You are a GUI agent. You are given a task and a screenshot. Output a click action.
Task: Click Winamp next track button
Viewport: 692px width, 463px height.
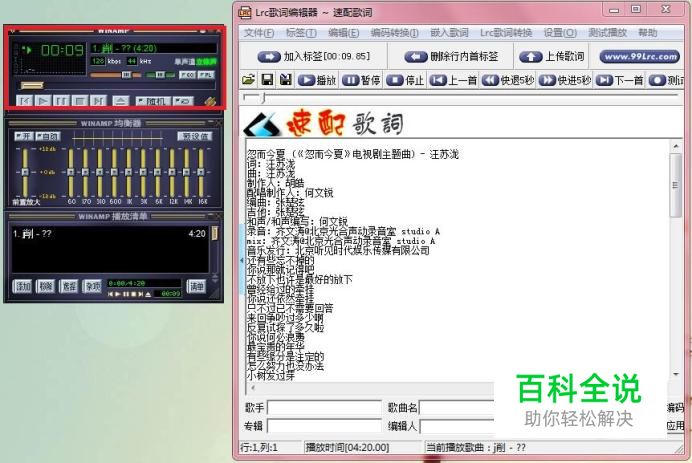click(x=98, y=101)
